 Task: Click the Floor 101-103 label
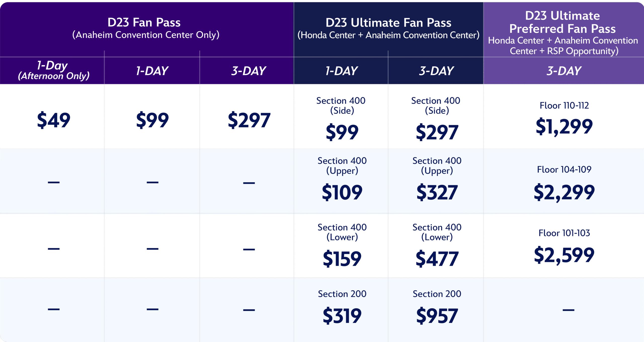tap(564, 233)
